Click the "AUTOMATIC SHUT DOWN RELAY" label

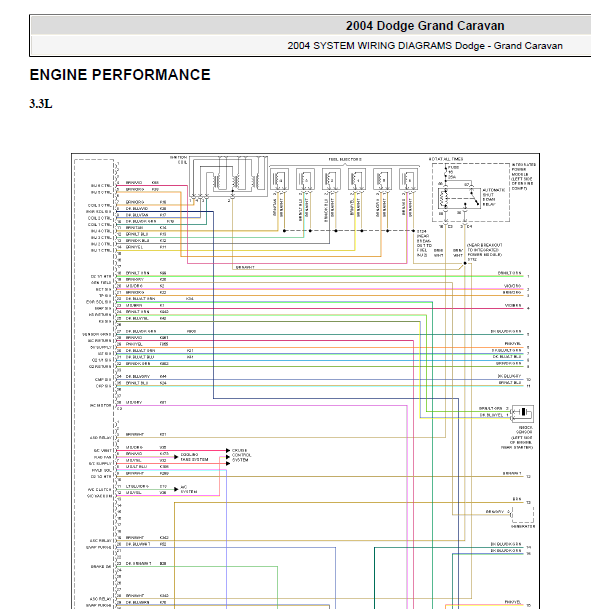coord(494,197)
